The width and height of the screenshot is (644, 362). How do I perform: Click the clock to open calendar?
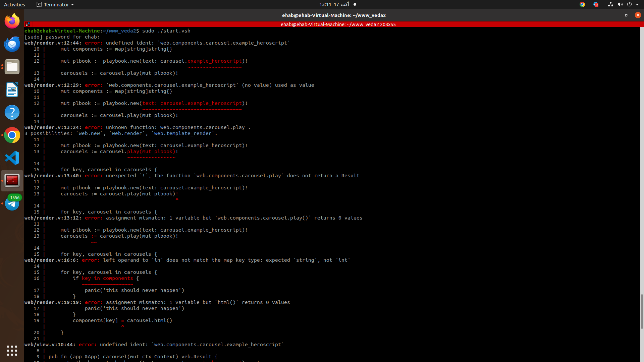point(334,4)
